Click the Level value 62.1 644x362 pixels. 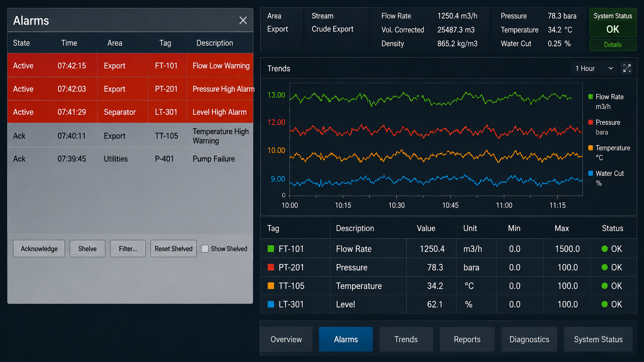(435, 304)
